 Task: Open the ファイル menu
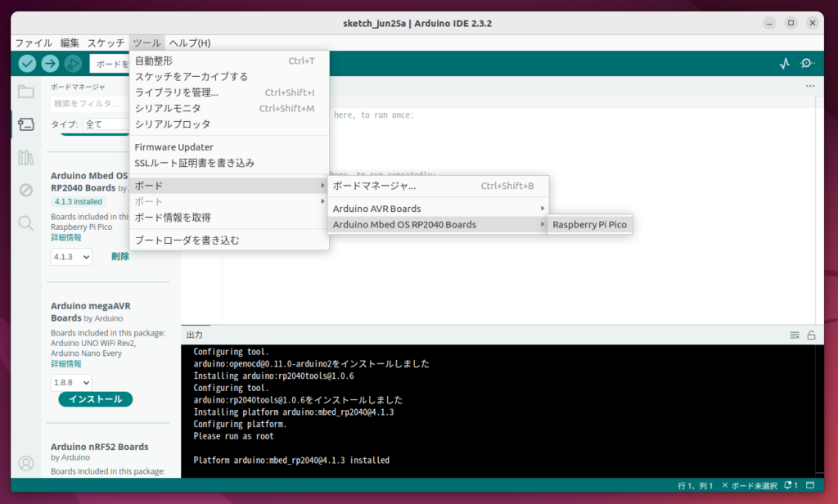click(33, 43)
